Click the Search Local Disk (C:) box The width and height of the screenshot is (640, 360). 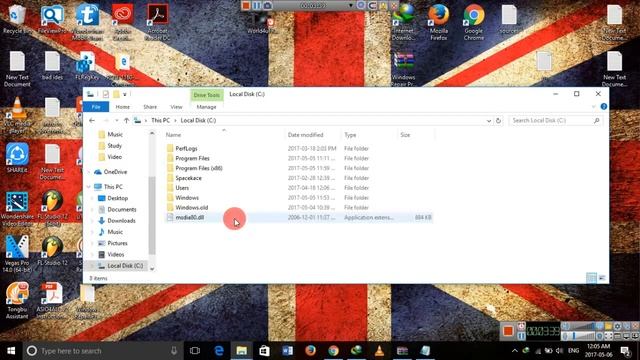tap(556, 120)
